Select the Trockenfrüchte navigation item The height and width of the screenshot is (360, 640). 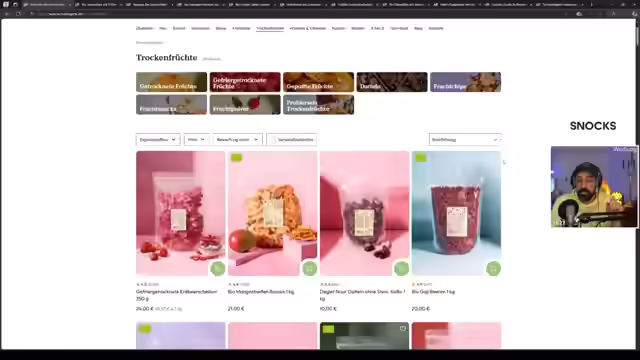(270, 28)
